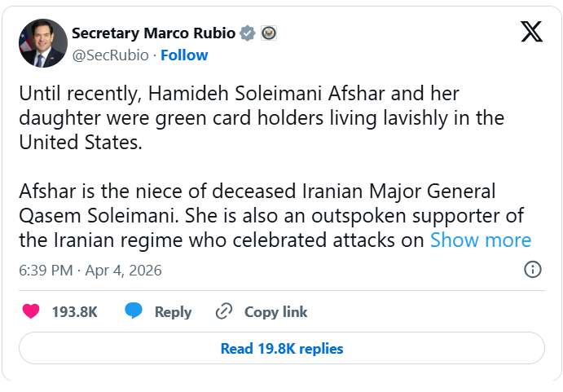This screenshot has width=563, height=392.
Task: Open the 6:39 PM · Apr 4, 2026 timestamp
Action: coord(90,270)
